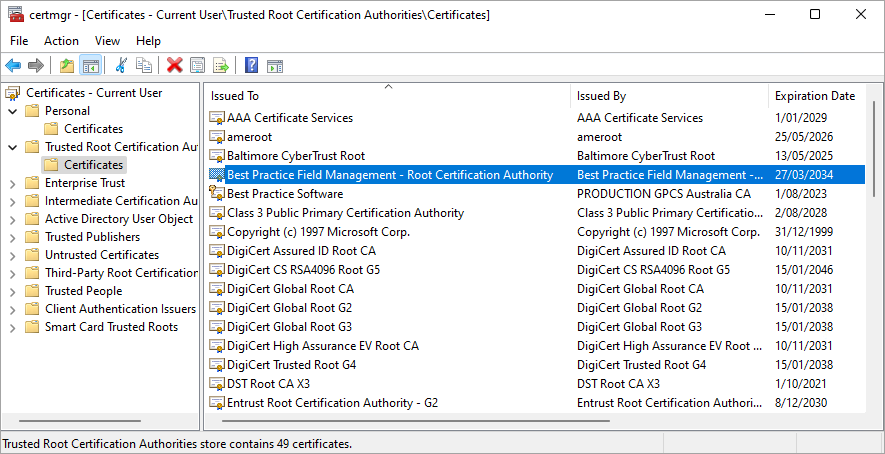Open the Action menu

[62, 41]
